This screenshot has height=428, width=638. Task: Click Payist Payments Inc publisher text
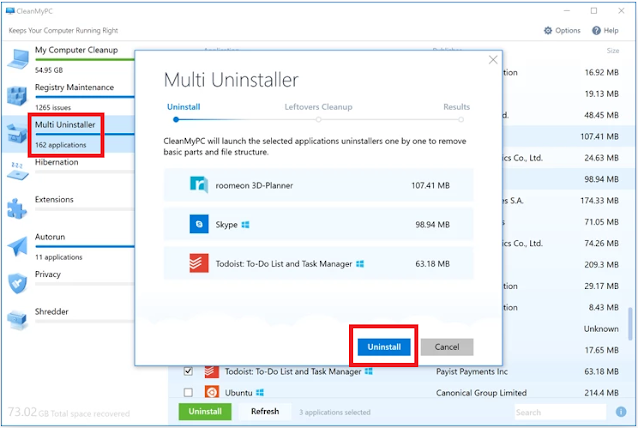[x=472, y=371]
